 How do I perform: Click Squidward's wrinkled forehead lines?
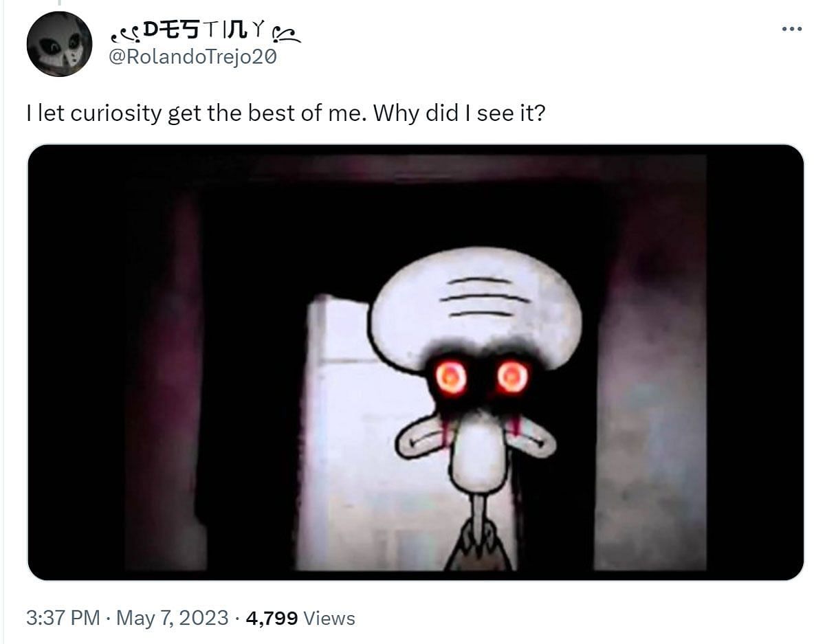point(484,297)
